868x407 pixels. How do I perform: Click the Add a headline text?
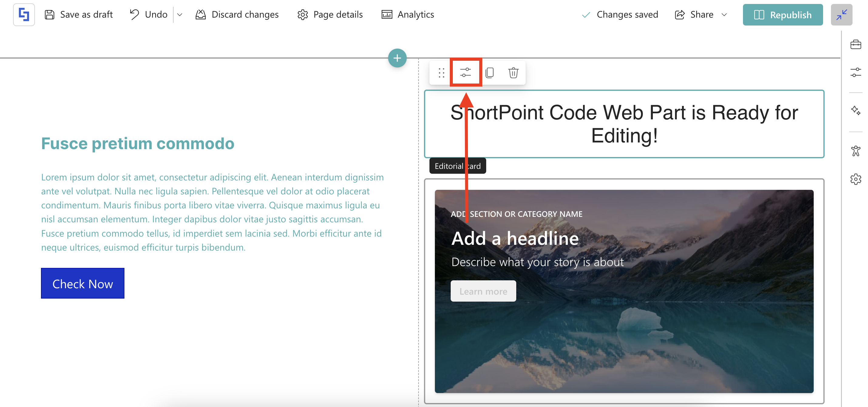pos(514,238)
